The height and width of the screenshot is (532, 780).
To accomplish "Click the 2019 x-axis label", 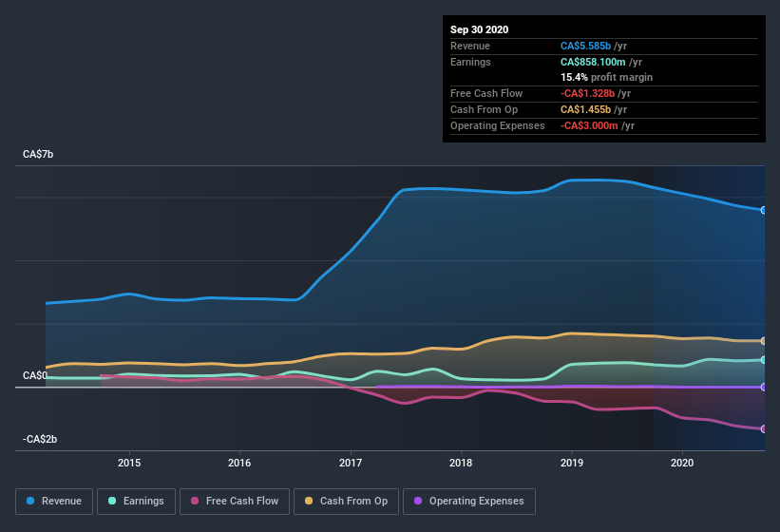I will (x=572, y=463).
